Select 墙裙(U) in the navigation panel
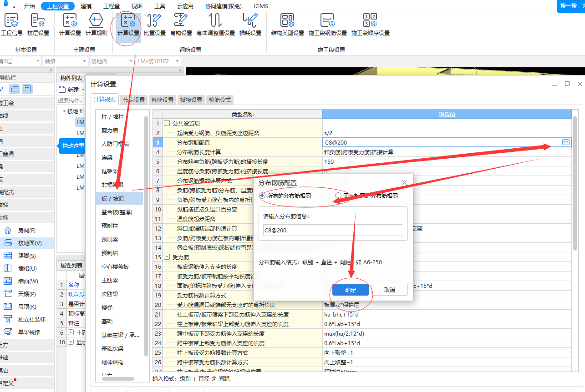The image size is (585, 392). 27,269
